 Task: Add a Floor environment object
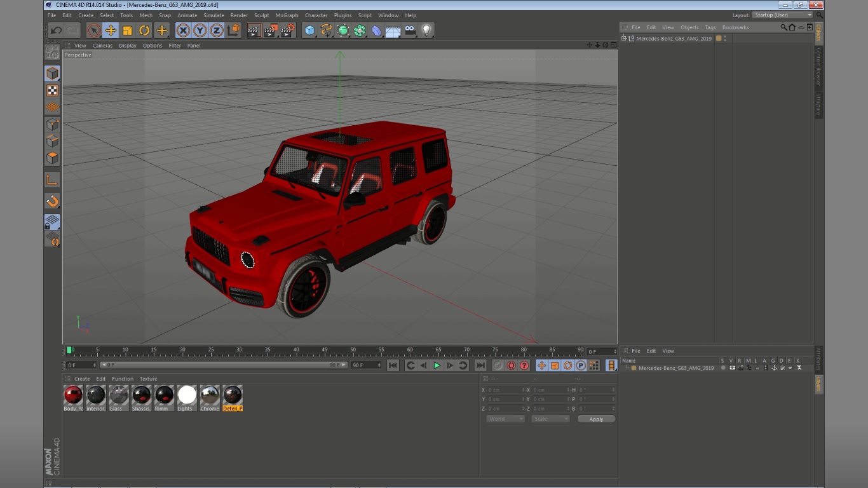(x=393, y=30)
